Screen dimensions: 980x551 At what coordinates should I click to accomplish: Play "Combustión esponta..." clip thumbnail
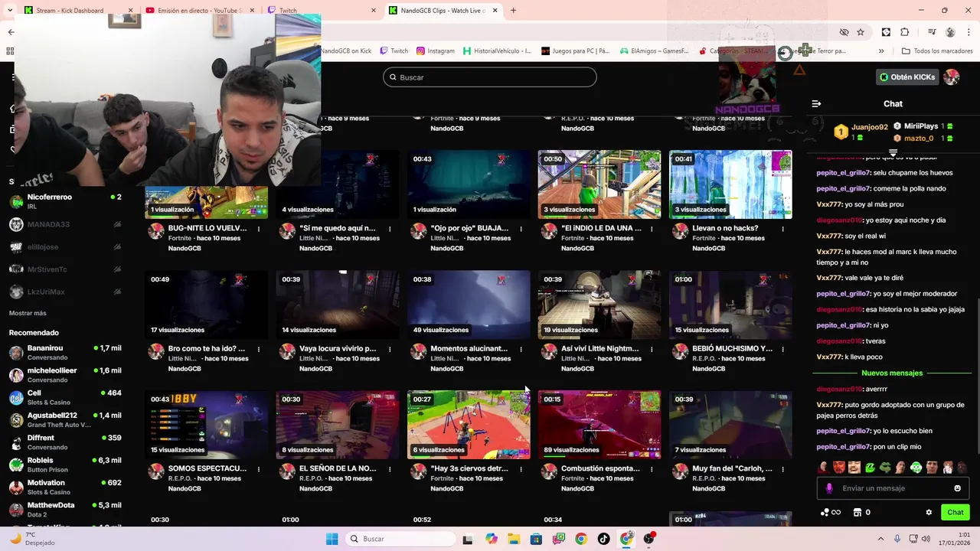(599, 425)
